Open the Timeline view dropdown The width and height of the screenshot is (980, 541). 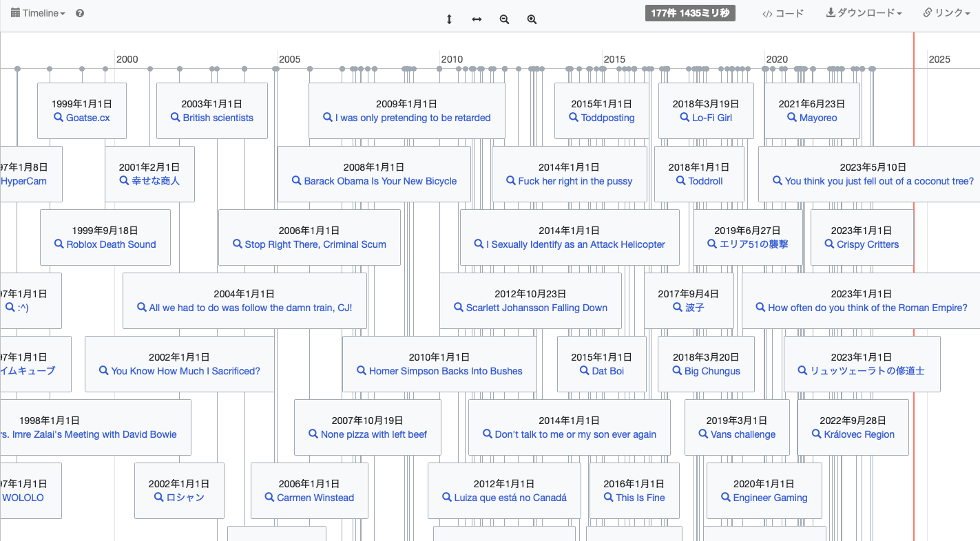(x=38, y=13)
